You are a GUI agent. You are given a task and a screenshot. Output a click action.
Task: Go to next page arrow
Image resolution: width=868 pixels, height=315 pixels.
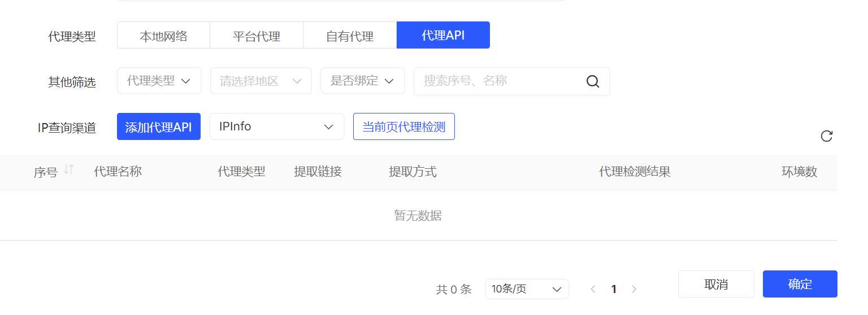coord(634,289)
